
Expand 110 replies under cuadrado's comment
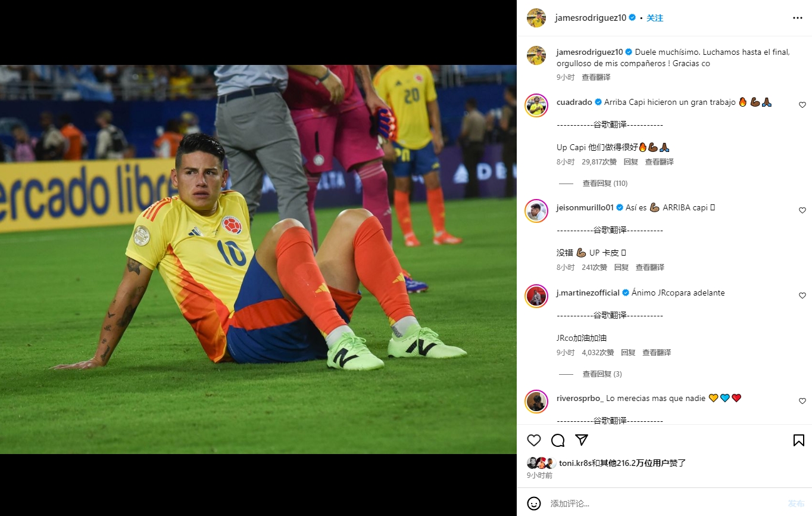coord(605,184)
